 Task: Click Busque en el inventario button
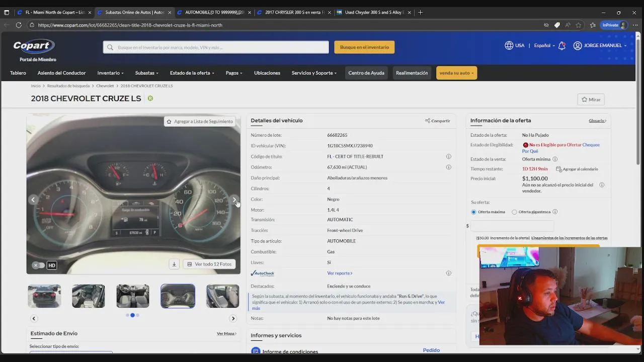click(364, 47)
